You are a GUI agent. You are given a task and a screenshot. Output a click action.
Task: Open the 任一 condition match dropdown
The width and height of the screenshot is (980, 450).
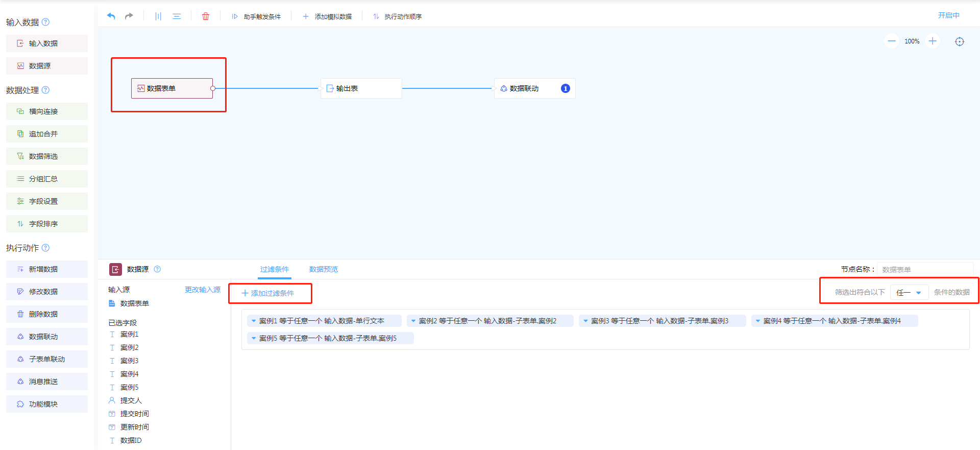pos(909,293)
